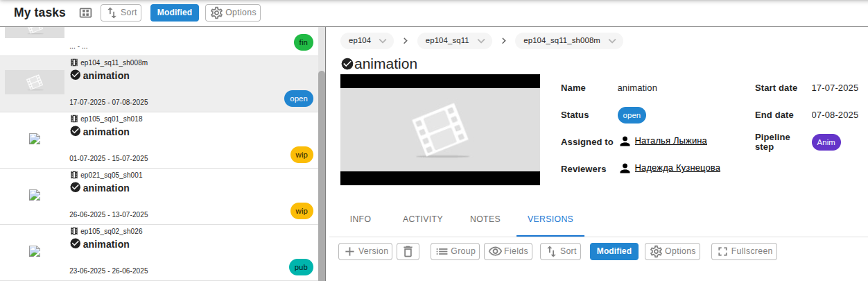Switch to the INFO tab

(x=361, y=219)
